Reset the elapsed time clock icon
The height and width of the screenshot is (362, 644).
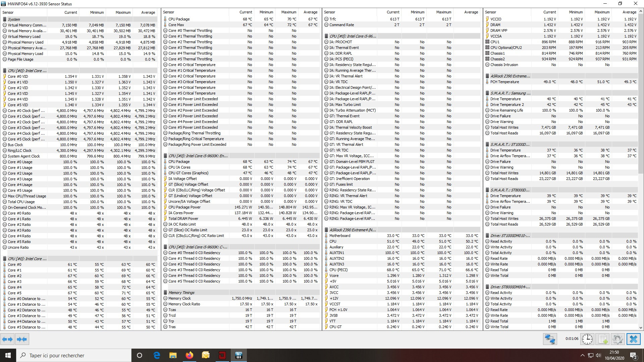coord(587,339)
